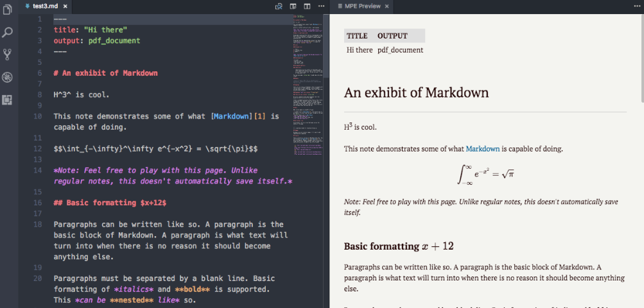
Task: Click the [Markdown] link text in editor
Action: click(232, 116)
